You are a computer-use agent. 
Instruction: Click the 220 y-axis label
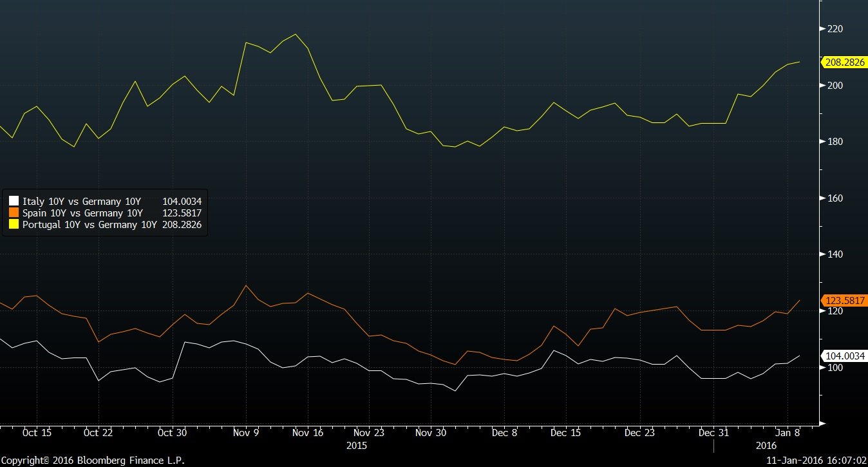(836, 29)
